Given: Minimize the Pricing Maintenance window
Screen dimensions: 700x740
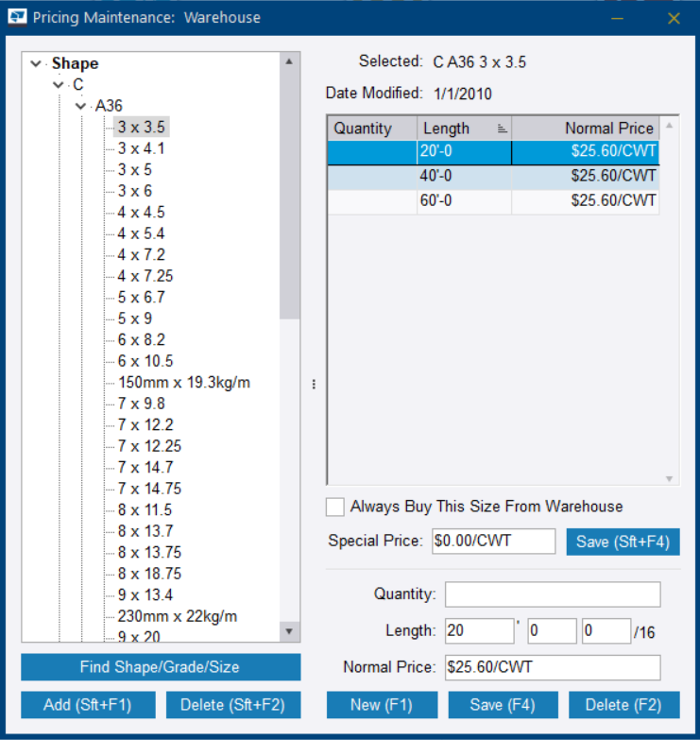Looking at the screenshot, I should pyautogui.click(x=618, y=18).
